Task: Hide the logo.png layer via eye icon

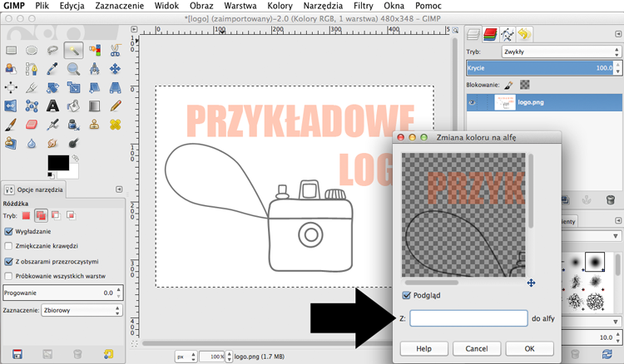Action: 472,102
